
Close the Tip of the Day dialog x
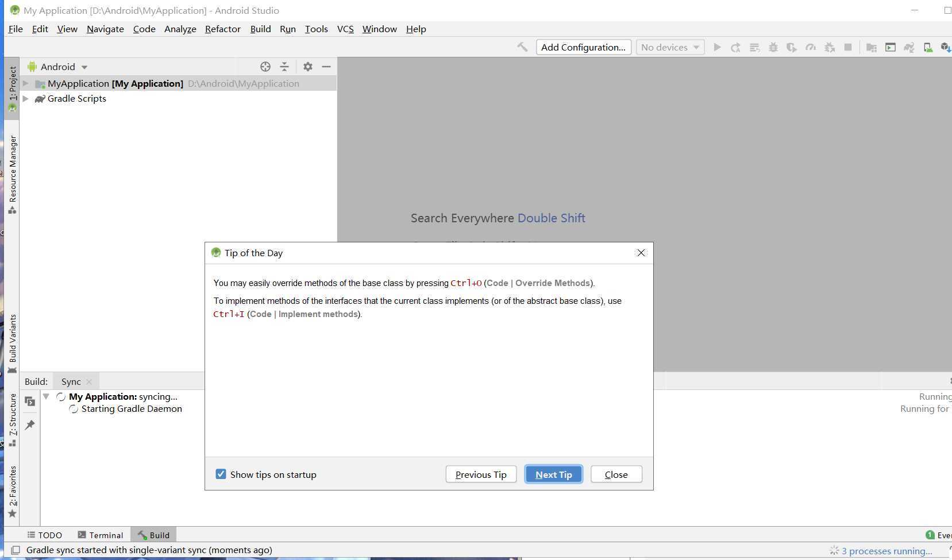[x=641, y=253]
